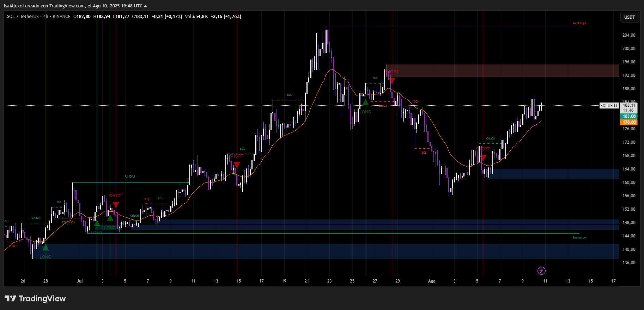Click the TradingView logo at bottom left
The height and width of the screenshot is (310, 644).
click(35, 299)
